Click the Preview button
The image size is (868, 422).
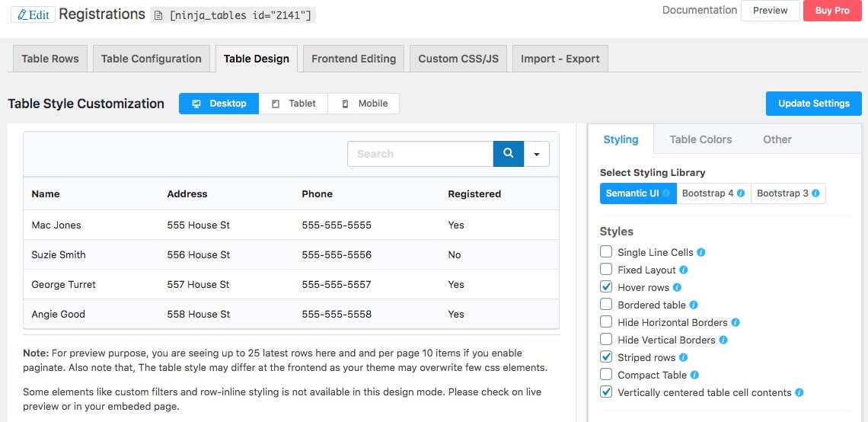(770, 11)
